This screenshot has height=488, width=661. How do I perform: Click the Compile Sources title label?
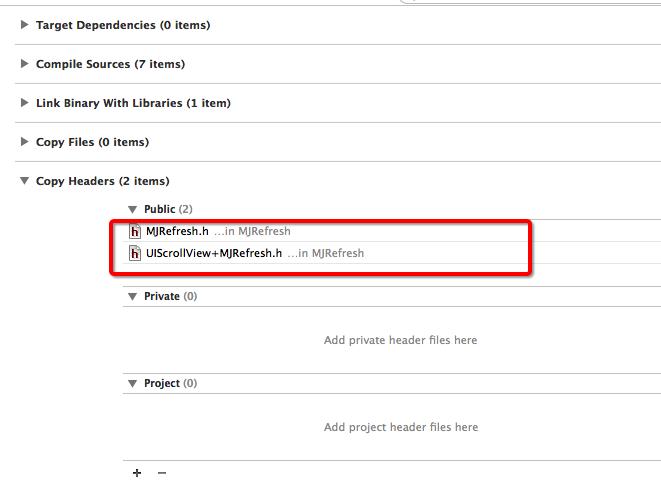(110, 64)
